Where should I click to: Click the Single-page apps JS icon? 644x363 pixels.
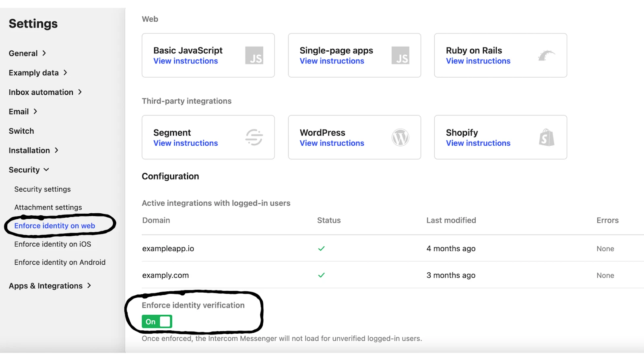click(401, 56)
